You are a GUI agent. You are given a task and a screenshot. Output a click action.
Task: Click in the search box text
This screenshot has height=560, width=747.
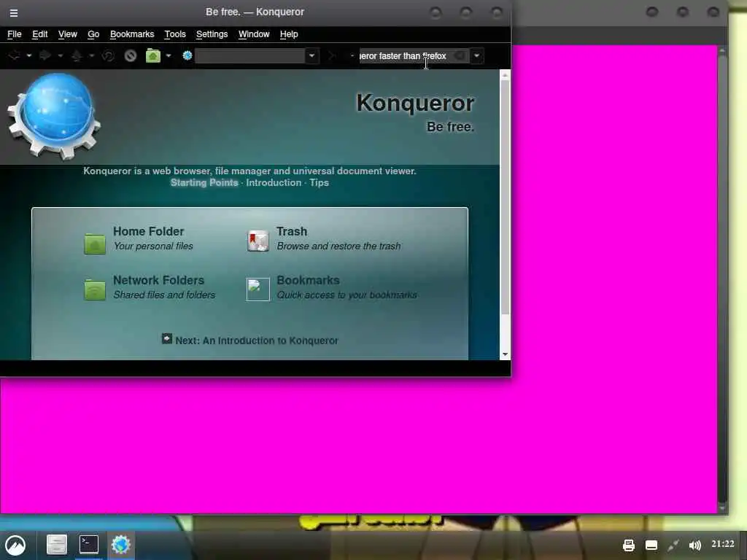coord(403,55)
